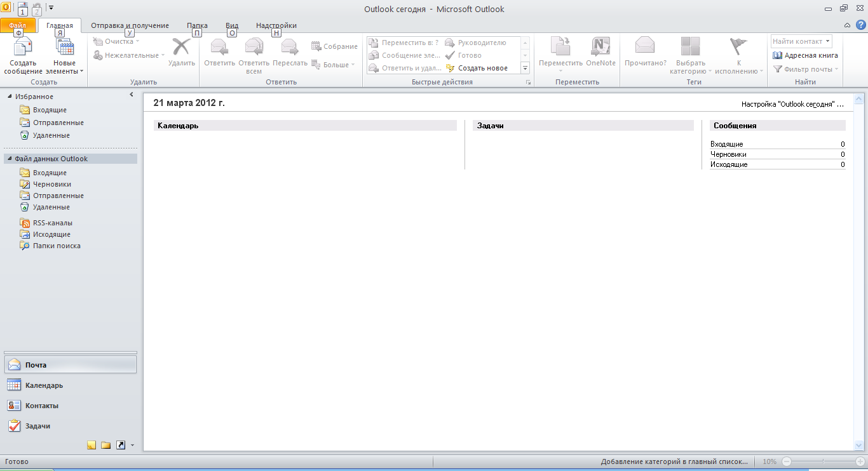868x471 pixels.
Task: Open Адресная книга
Action: (x=806, y=55)
